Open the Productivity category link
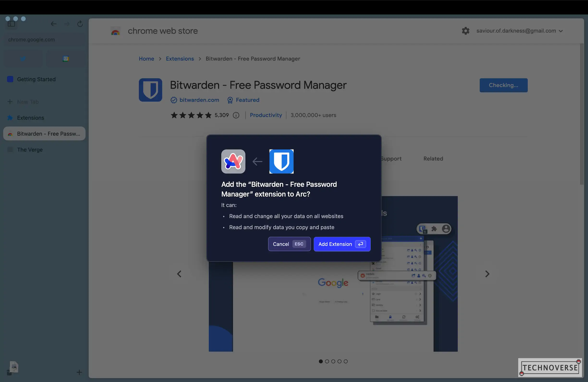This screenshot has width=588, height=382. point(266,115)
